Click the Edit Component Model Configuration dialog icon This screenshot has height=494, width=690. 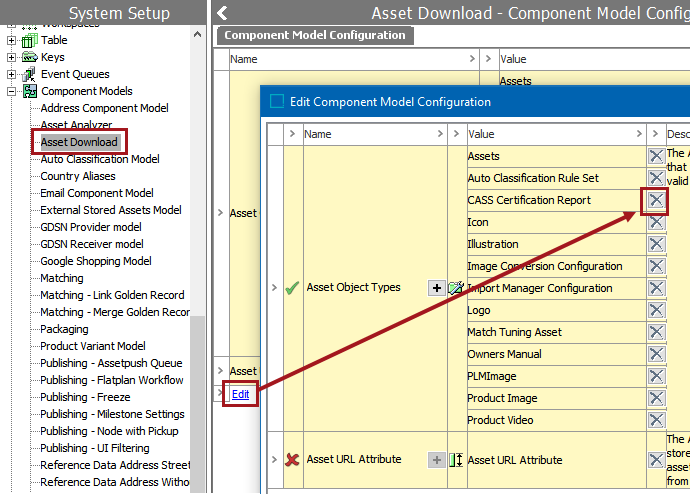pos(277,101)
